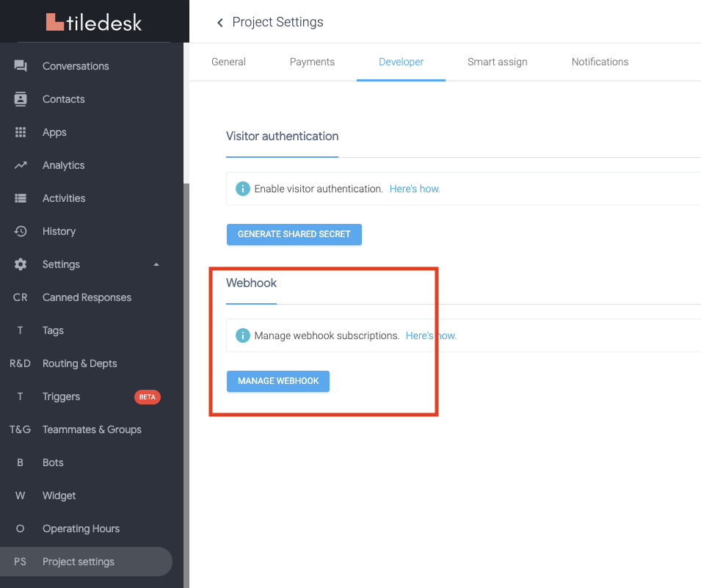Image resolution: width=701 pixels, height=588 pixels.
Task: Open webhook subscriptions "Here's how" link
Action: tap(431, 335)
